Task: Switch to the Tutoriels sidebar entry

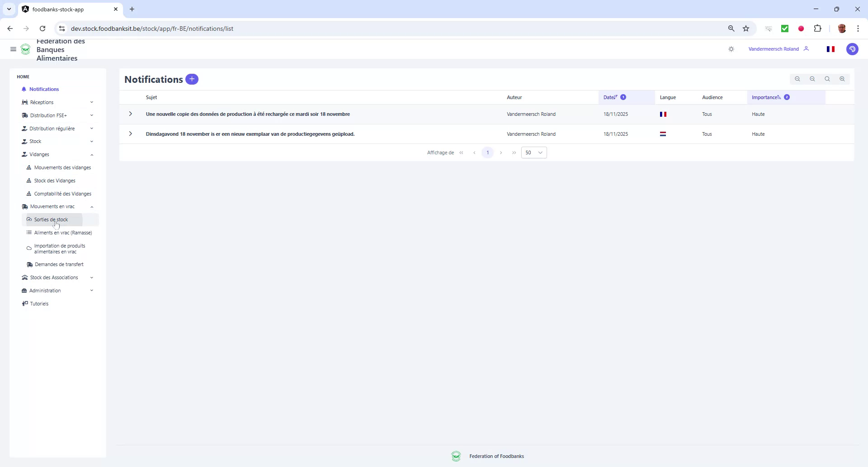Action: click(39, 304)
